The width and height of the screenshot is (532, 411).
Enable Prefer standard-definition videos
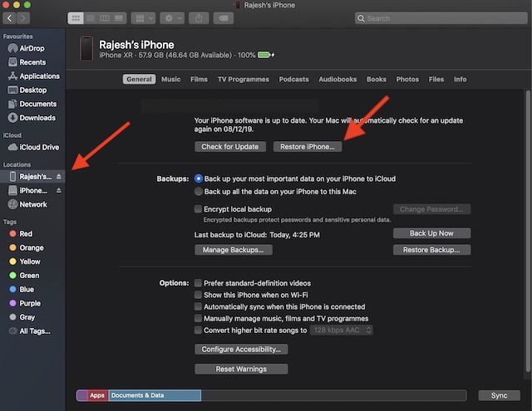pyautogui.click(x=198, y=283)
